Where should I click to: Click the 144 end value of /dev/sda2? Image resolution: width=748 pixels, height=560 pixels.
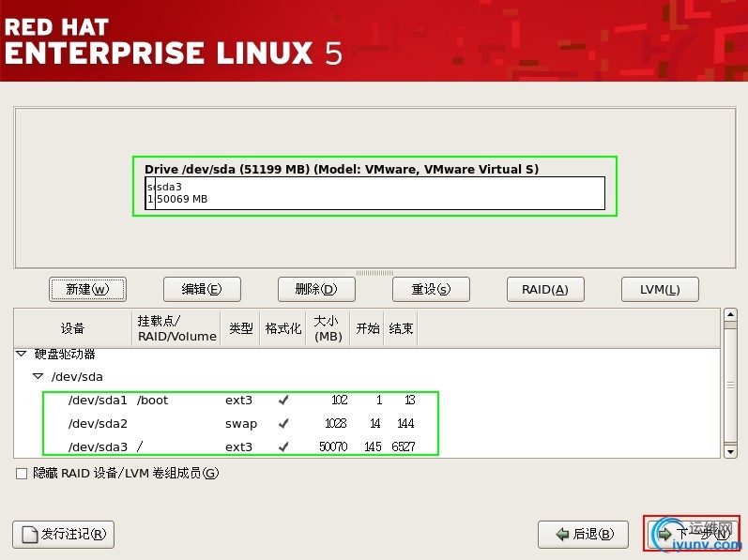click(405, 423)
